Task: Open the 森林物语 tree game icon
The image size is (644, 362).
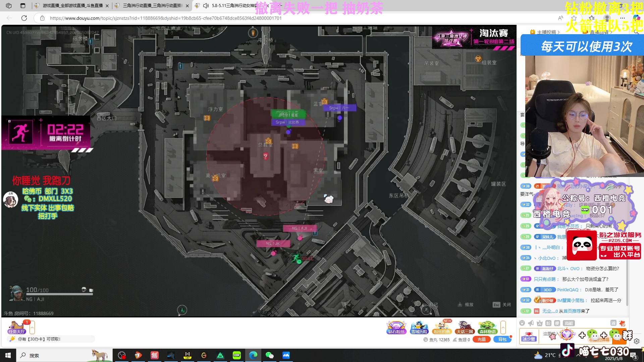Action: pyautogui.click(x=487, y=327)
